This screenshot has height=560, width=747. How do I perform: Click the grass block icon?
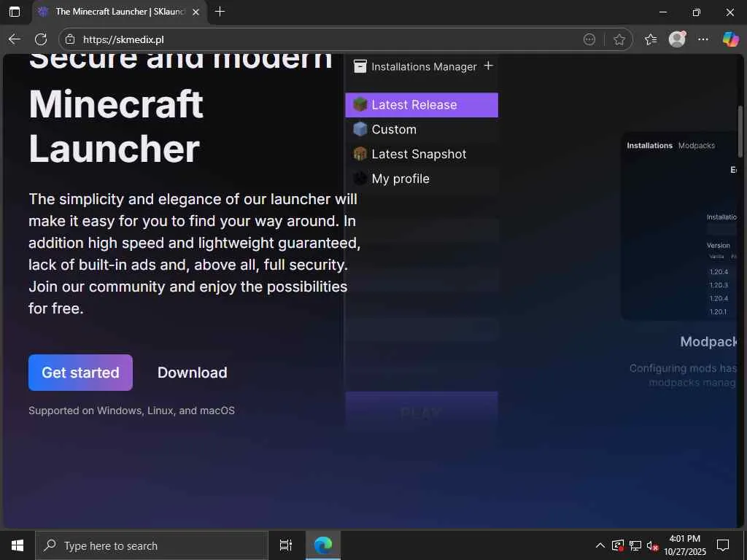click(x=360, y=104)
